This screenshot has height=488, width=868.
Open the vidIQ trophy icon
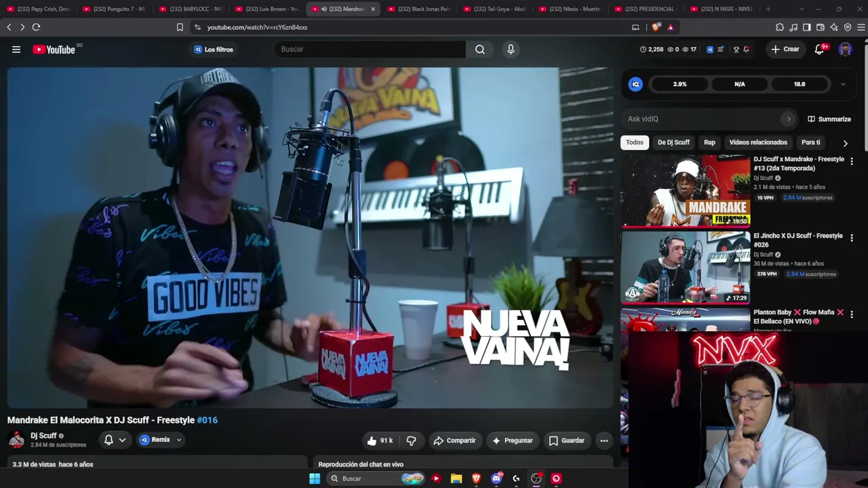tap(736, 49)
